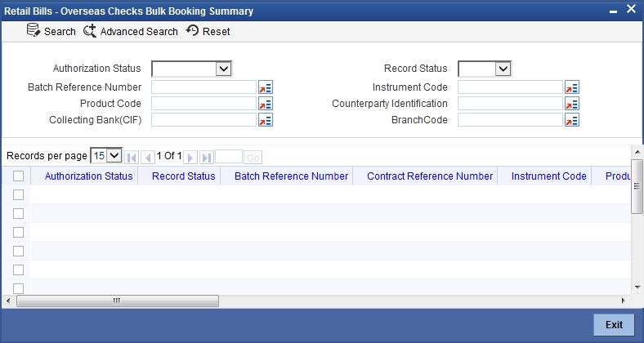This screenshot has height=343, width=644.
Task: Open lookup list for Instrument Code
Action: click(x=572, y=87)
